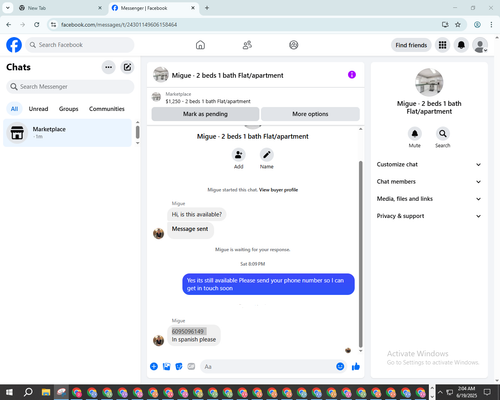This screenshot has width=500, height=400.
Task: Bookmark this page with star icon
Action: 458,25
